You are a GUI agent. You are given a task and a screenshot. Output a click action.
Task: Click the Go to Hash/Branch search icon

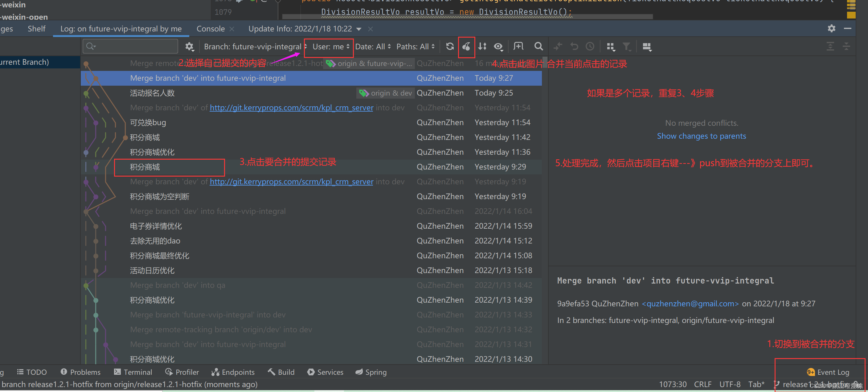pyautogui.click(x=538, y=47)
